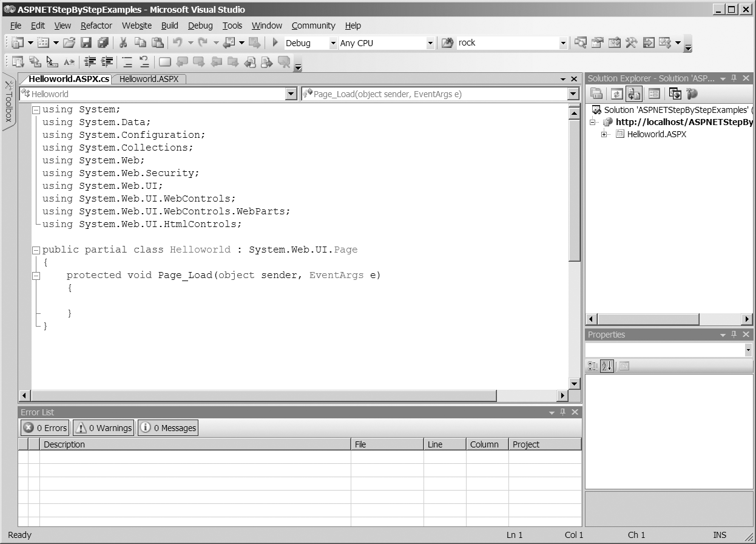Sort Error List by File column
Image resolution: width=756 pixels, height=544 pixels.
387,444
